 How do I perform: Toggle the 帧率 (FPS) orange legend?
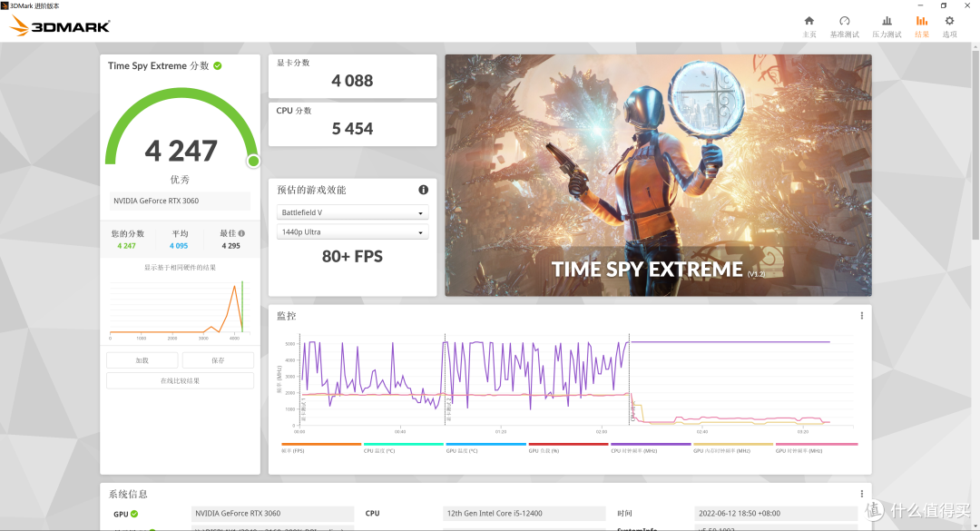(x=321, y=447)
